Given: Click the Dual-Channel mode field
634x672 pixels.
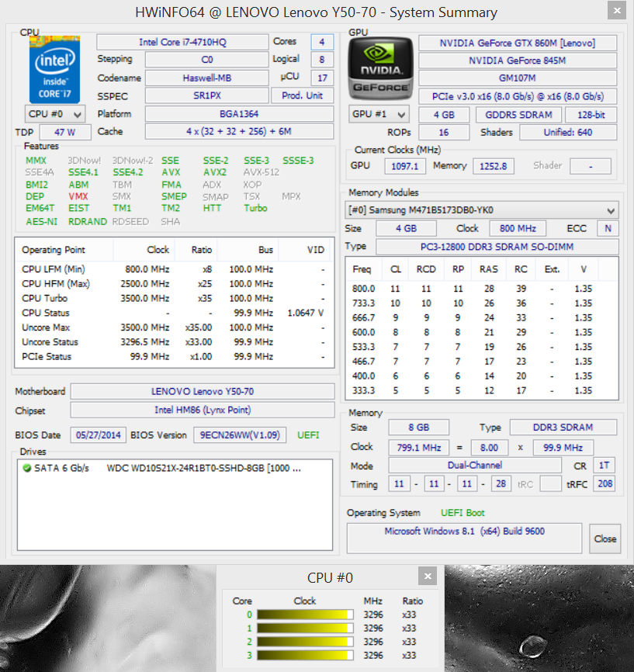Looking at the screenshot, I should pyautogui.click(x=475, y=465).
